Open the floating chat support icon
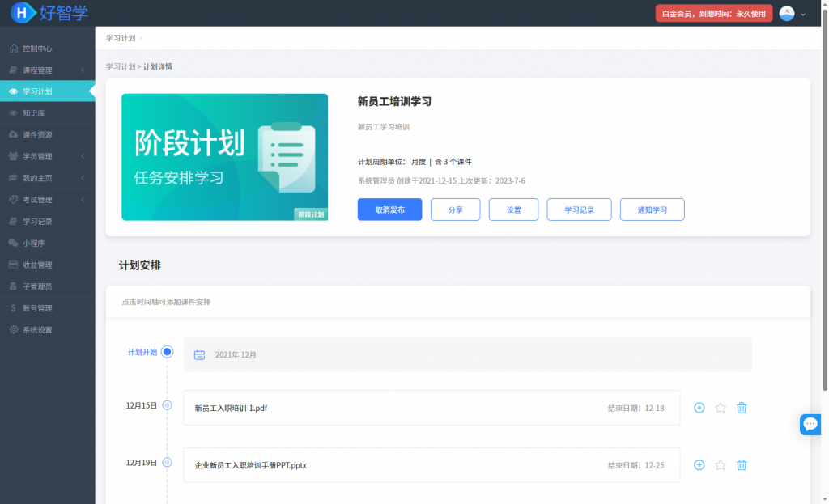 point(810,424)
